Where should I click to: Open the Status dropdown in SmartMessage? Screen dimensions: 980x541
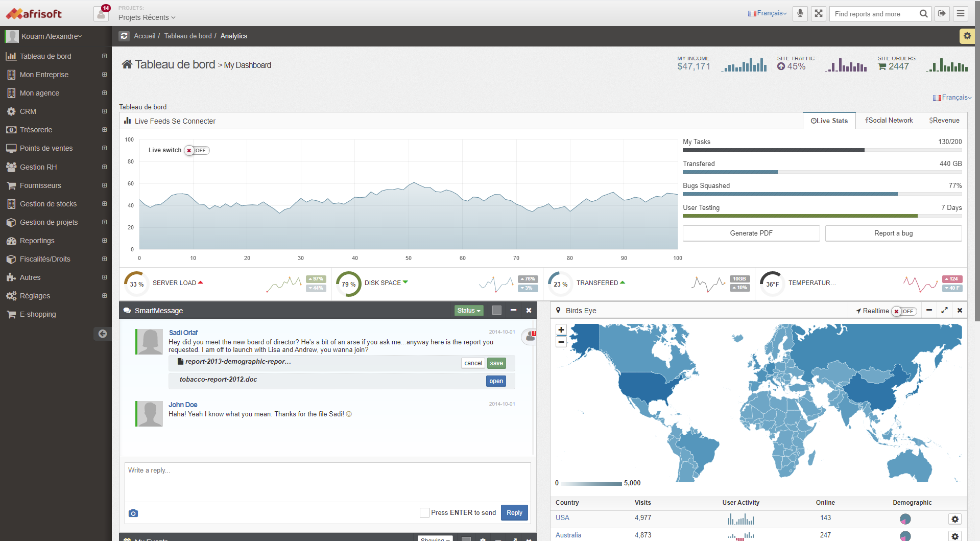point(468,311)
